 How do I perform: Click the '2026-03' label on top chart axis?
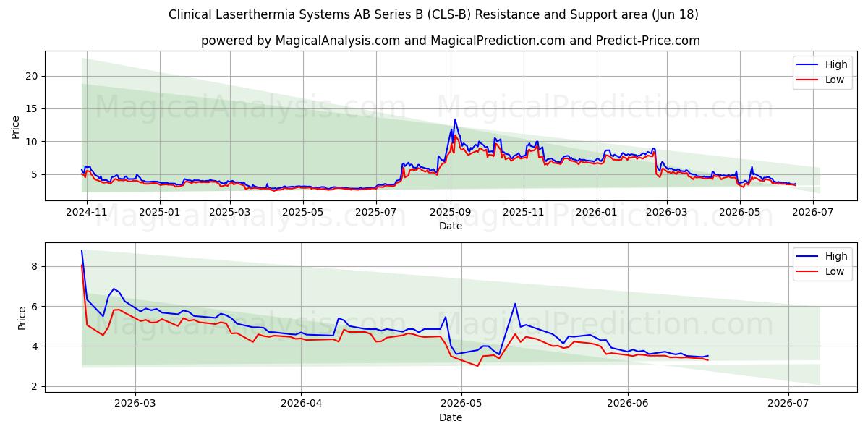[x=666, y=213]
